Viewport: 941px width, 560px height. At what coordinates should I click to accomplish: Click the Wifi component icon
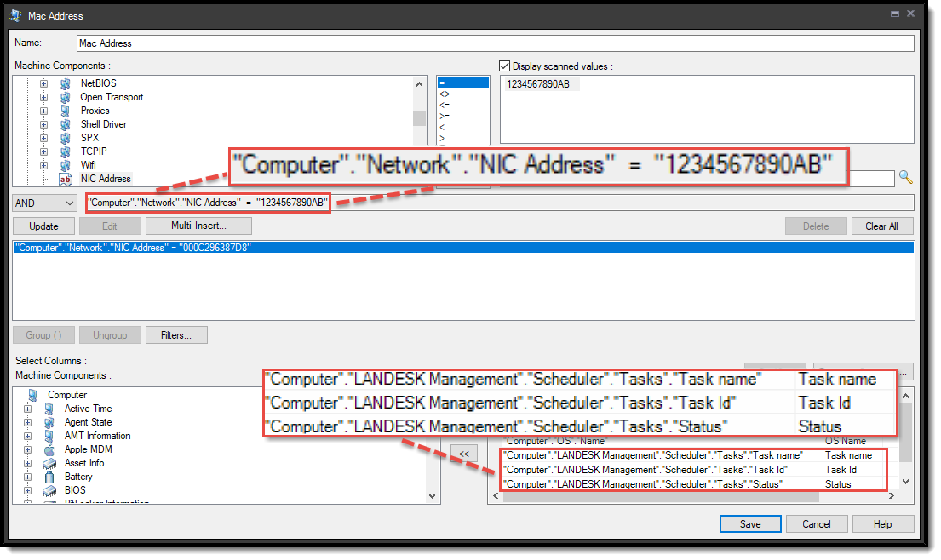(65, 165)
